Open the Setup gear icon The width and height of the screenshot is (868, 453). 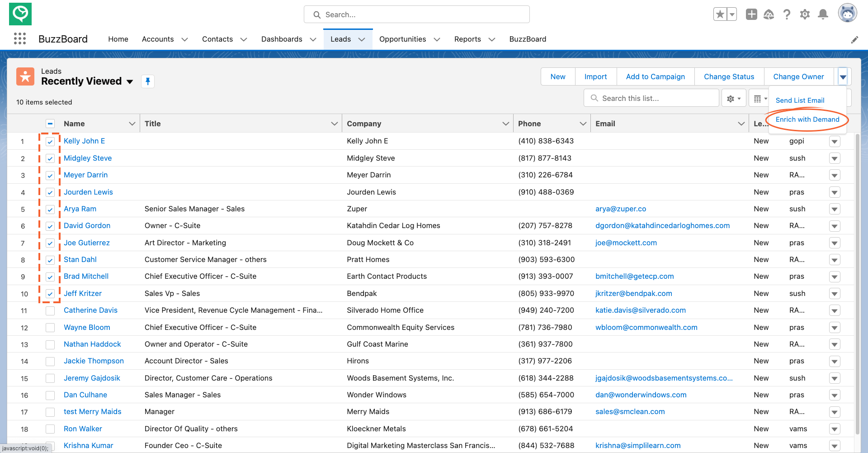pyautogui.click(x=805, y=14)
